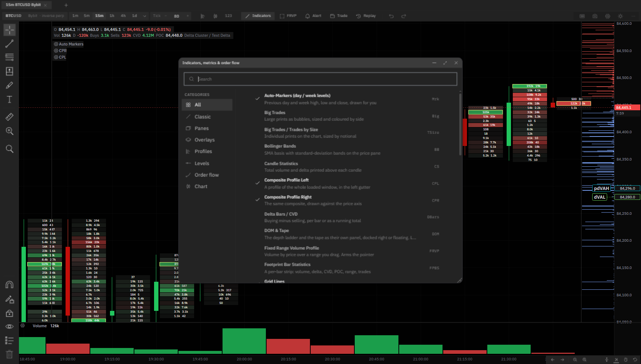Image resolution: width=641 pixels, height=364 pixels.
Task: Select the crosshair cursor tool
Action: coord(9,30)
